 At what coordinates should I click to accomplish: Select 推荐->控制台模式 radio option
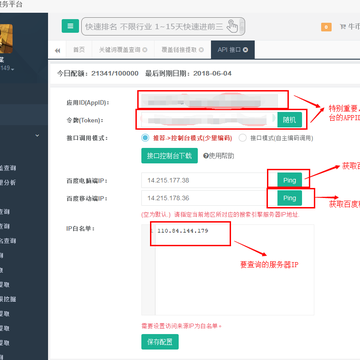145,138
